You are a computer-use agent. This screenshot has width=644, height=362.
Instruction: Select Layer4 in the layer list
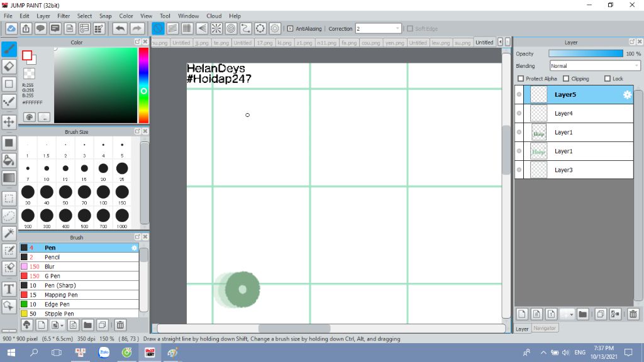[x=574, y=113]
